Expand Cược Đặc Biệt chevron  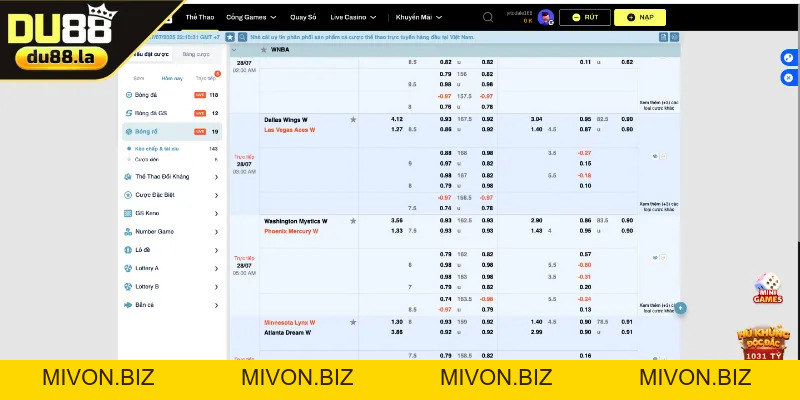[216, 195]
